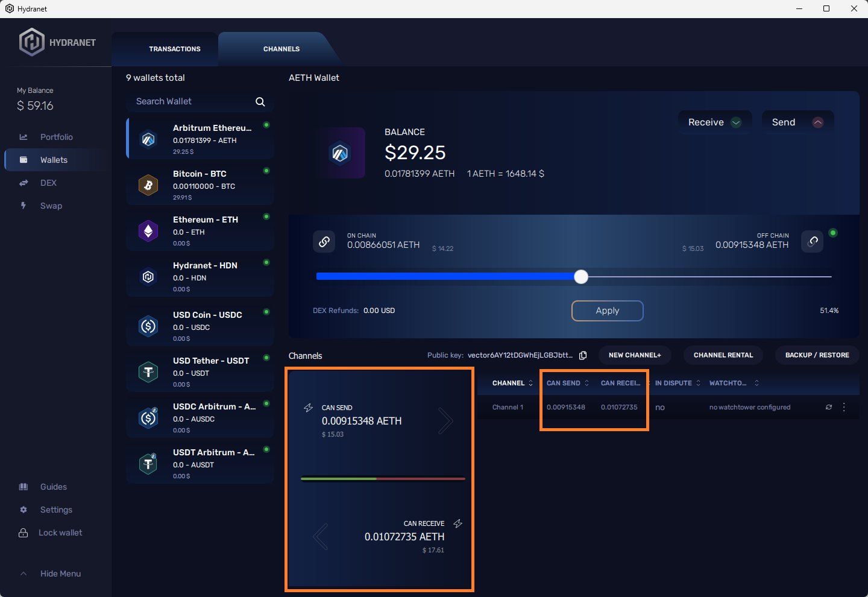
Task: Click the 0.00915348 CAN SEND table cell
Action: pos(566,407)
